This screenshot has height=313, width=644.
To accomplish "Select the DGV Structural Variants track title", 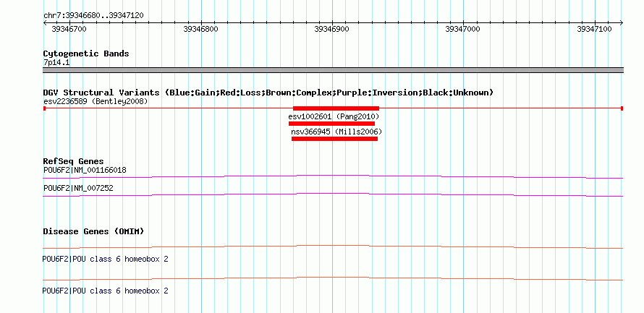I will click(268, 93).
